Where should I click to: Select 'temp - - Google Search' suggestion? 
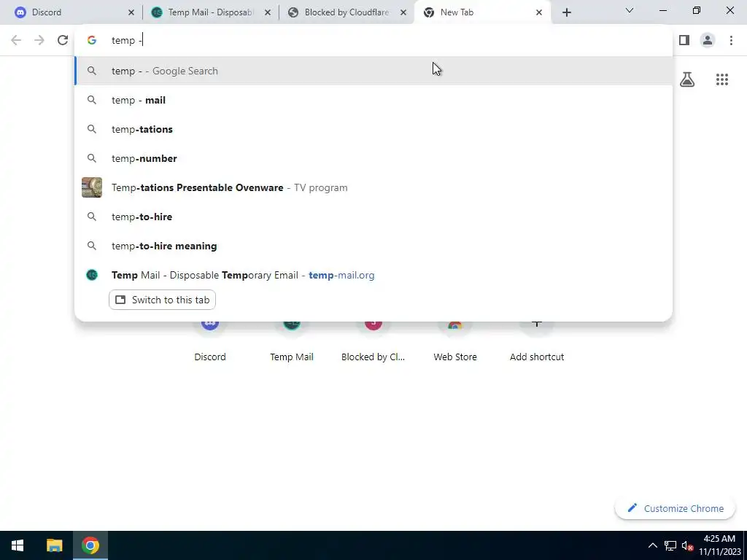[373, 71]
